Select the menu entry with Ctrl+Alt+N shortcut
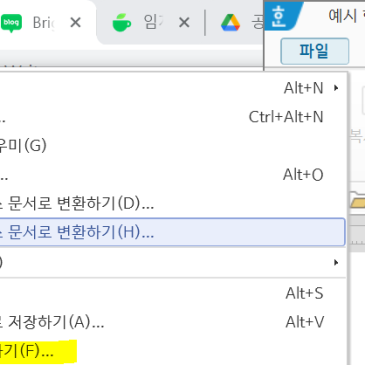The height and width of the screenshot is (365, 365). pos(173,117)
